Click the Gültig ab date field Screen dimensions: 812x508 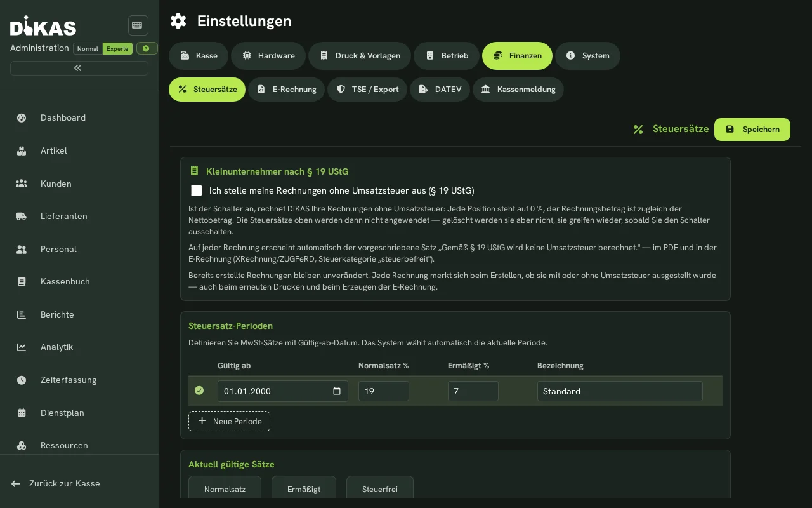283,391
